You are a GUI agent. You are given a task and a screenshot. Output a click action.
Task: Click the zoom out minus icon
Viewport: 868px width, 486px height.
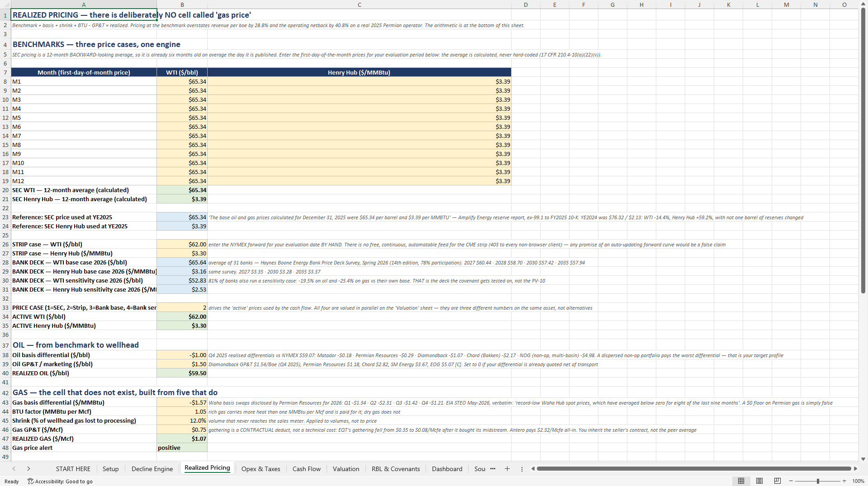tap(791, 481)
